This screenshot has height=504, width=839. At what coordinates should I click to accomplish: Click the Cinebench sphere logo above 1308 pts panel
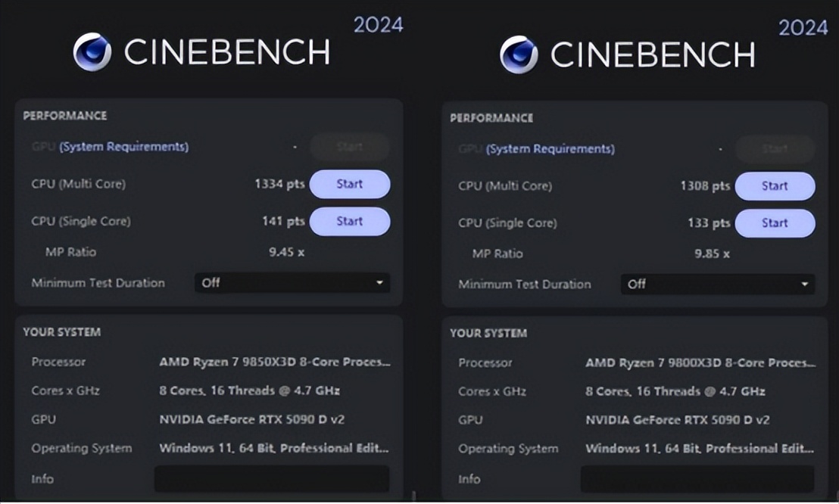(519, 54)
